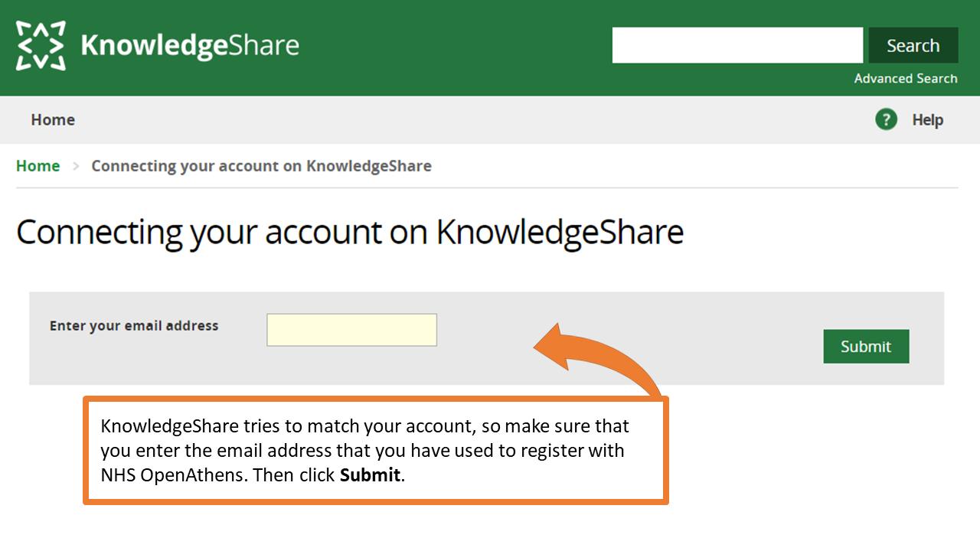Go to Home via breadcrumb link
The height and width of the screenshot is (551, 980).
pos(38,166)
